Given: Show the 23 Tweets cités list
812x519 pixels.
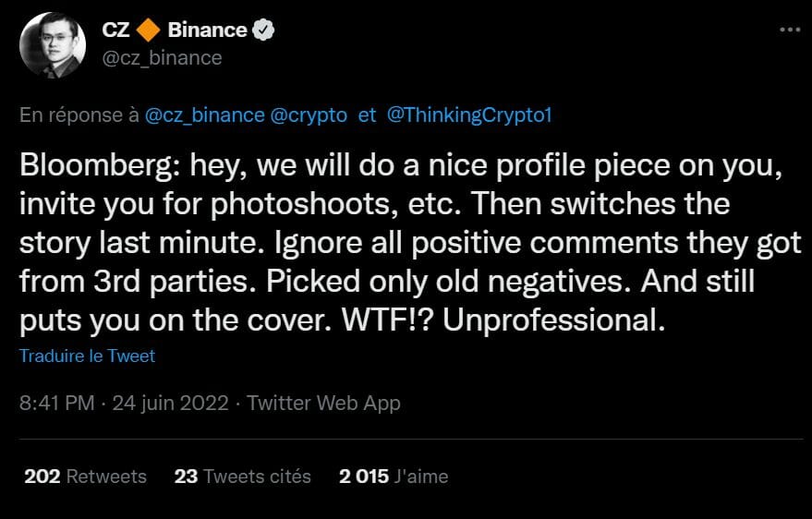Looking at the screenshot, I should click(x=242, y=477).
